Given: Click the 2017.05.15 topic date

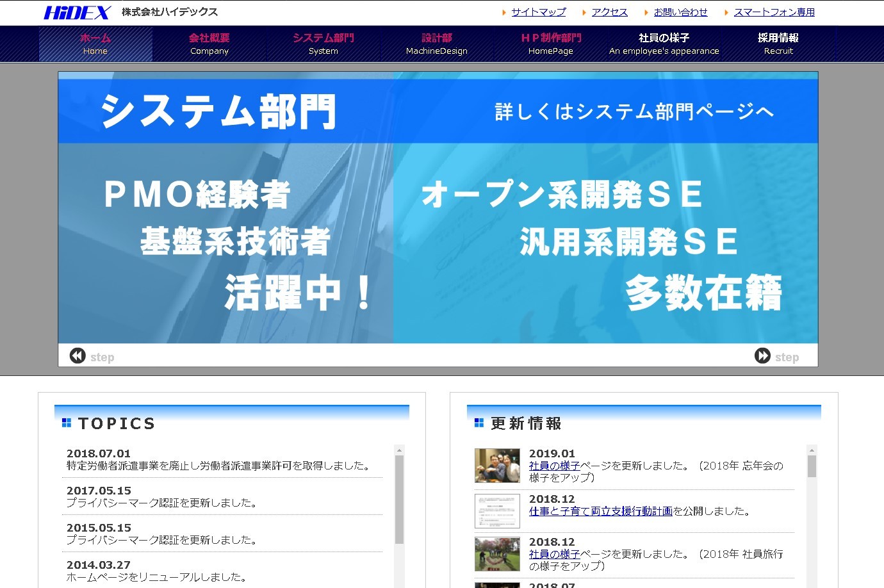Looking at the screenshot, I should click(x=99, y=491).
